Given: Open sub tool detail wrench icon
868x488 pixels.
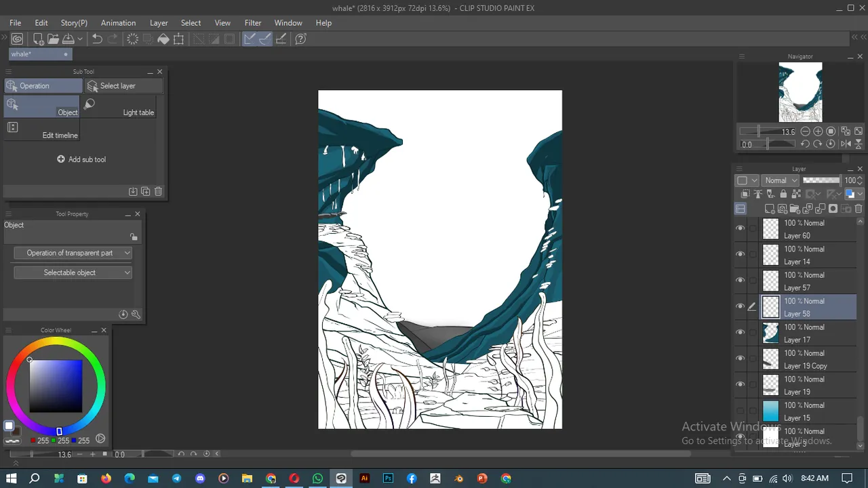Looking at the screenshot, I should pyautogui.click(x=136, y=314).
